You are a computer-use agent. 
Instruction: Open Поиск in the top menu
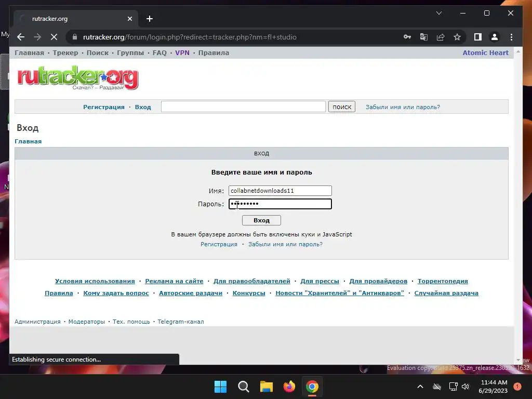tap(97, 53)
